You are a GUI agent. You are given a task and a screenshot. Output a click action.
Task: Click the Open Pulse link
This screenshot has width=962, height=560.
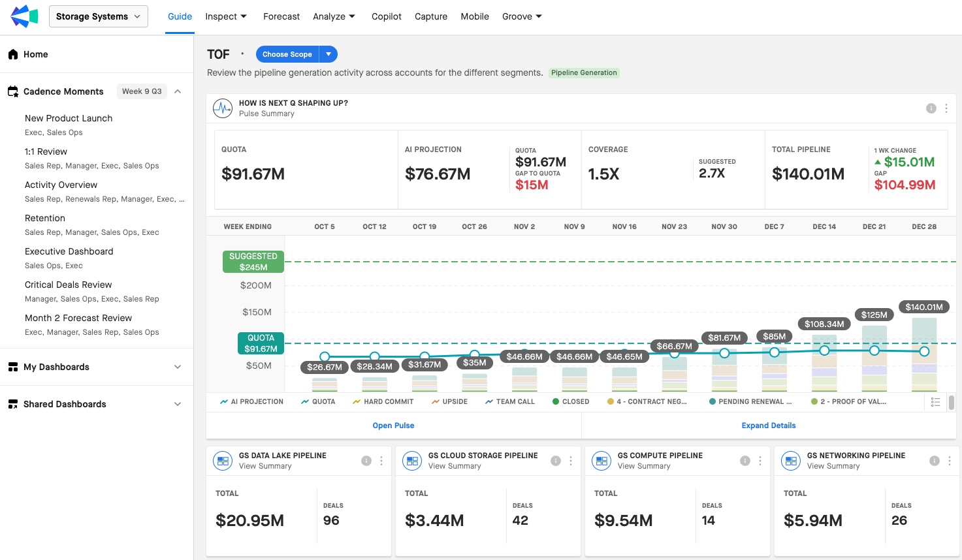click(x=393, y=426)
